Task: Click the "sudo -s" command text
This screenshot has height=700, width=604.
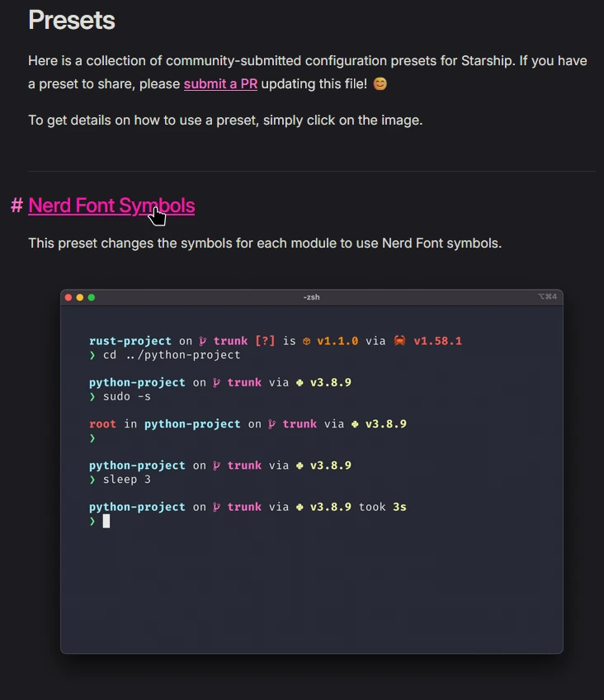Action: click(127, 396)
